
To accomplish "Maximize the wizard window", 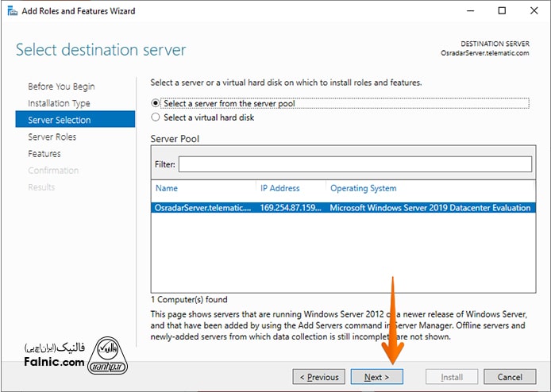I will tap(502, 11).
